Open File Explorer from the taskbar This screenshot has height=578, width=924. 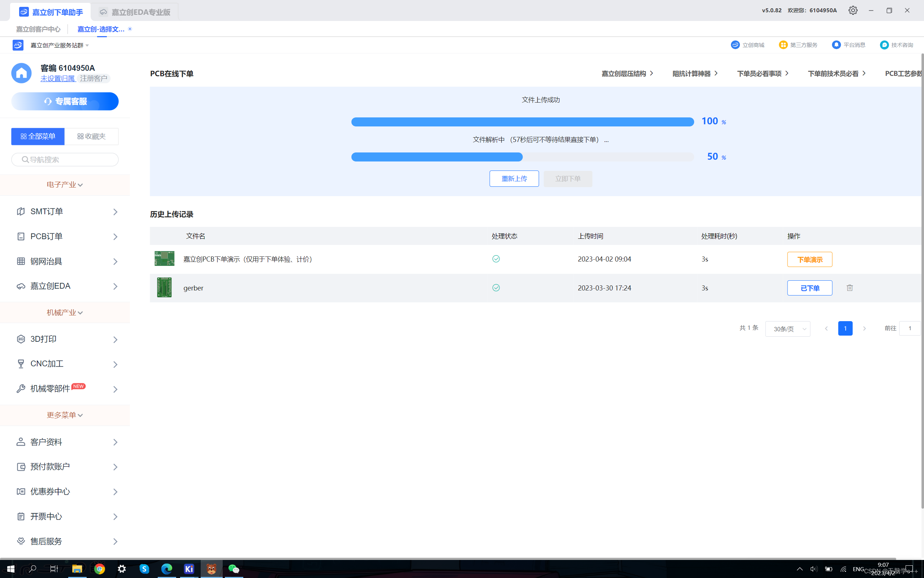point(77,569)
